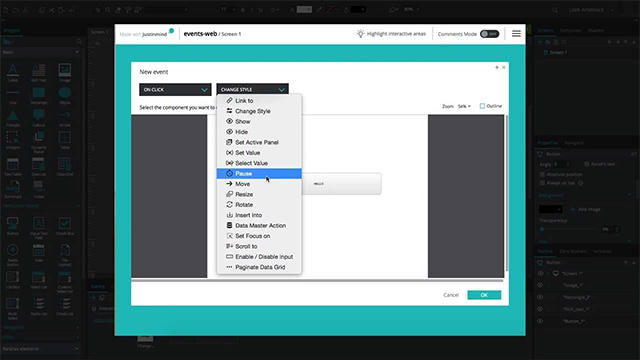Choose Paginate Data Grid menu entry

point(259,267)
